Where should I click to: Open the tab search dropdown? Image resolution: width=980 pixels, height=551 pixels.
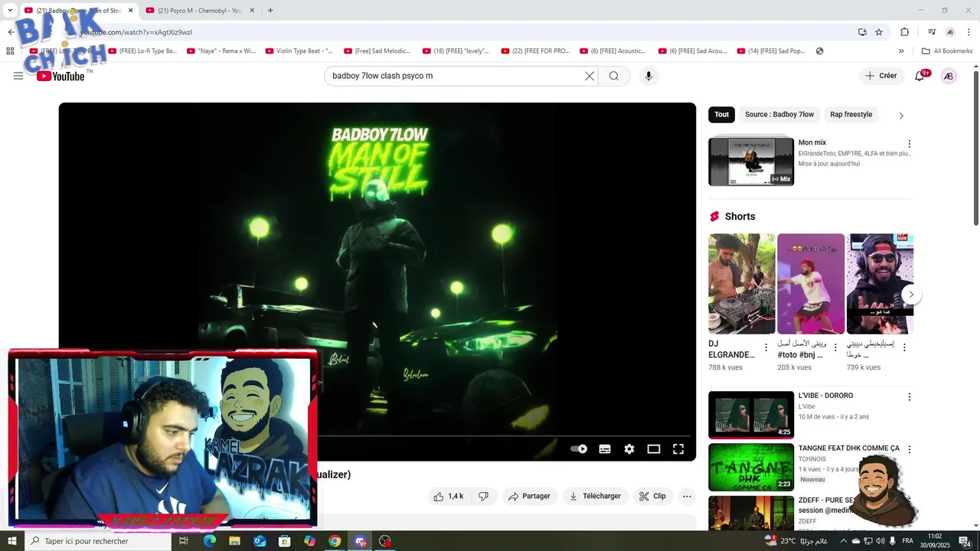tap(10, 11)
